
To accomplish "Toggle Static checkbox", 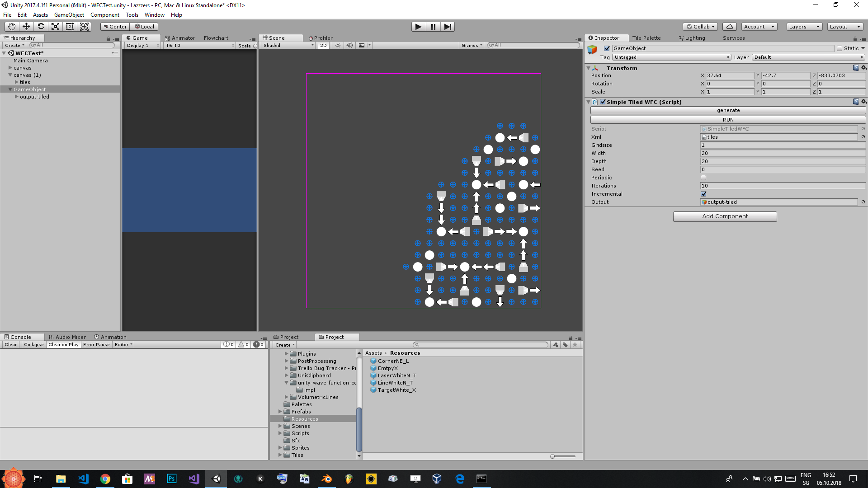I will 840,48.
